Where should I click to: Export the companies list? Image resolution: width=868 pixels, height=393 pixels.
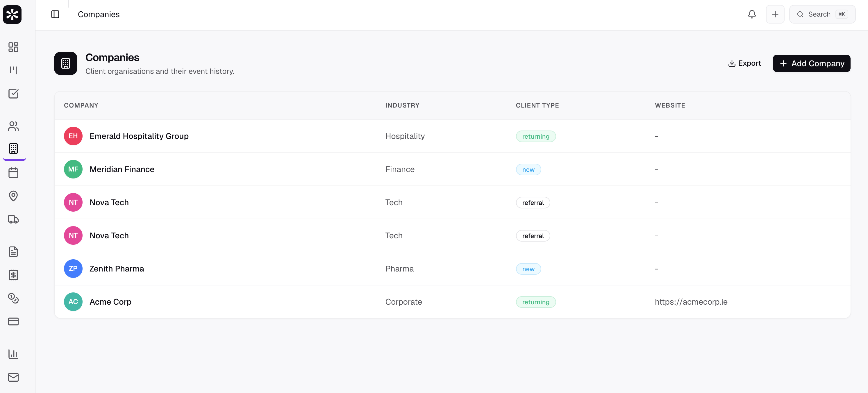tap(745, 63)
